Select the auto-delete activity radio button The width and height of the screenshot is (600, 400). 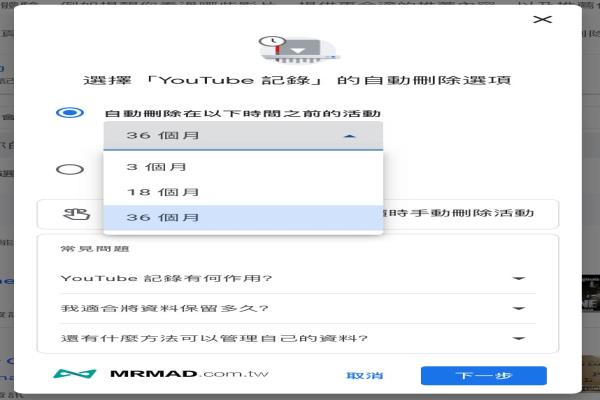tap(70, 113)
